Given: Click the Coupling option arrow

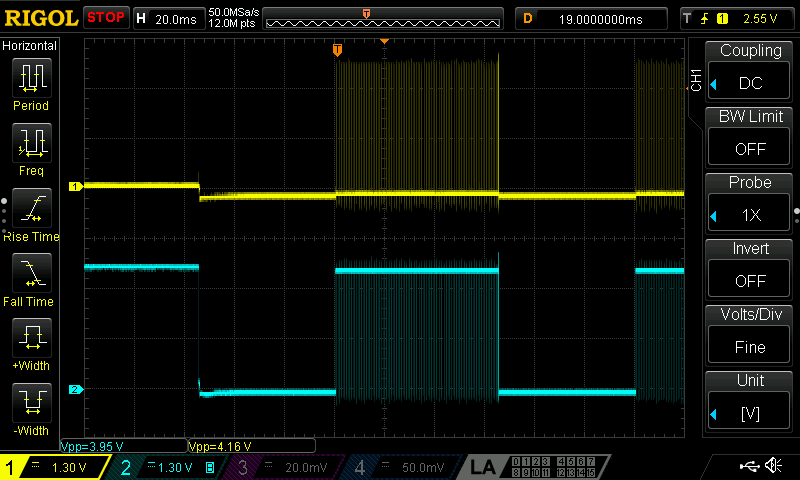Looking at the screenshot, I should pos(714,84).
